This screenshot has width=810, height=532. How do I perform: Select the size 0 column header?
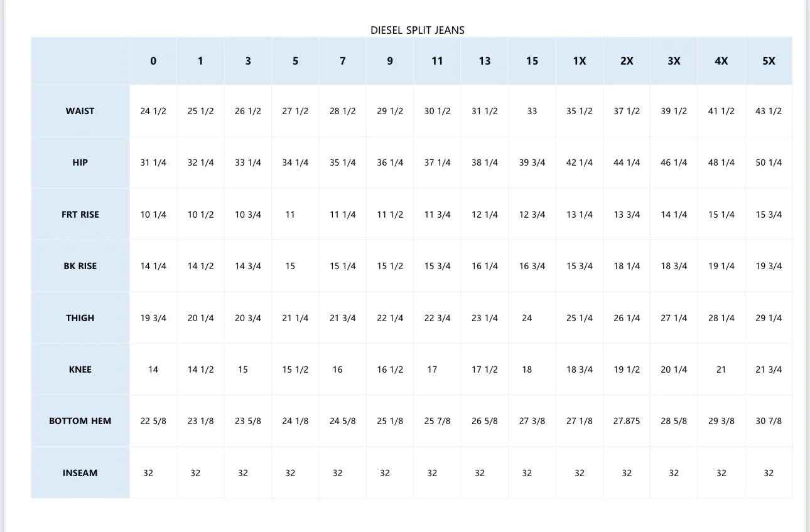[153, 61]
